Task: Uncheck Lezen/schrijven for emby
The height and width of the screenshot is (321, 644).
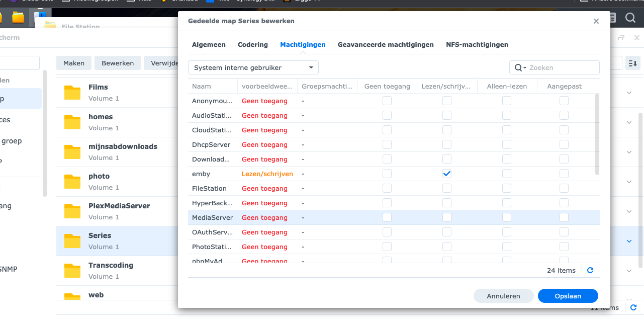Action: [x=447, y=174]
